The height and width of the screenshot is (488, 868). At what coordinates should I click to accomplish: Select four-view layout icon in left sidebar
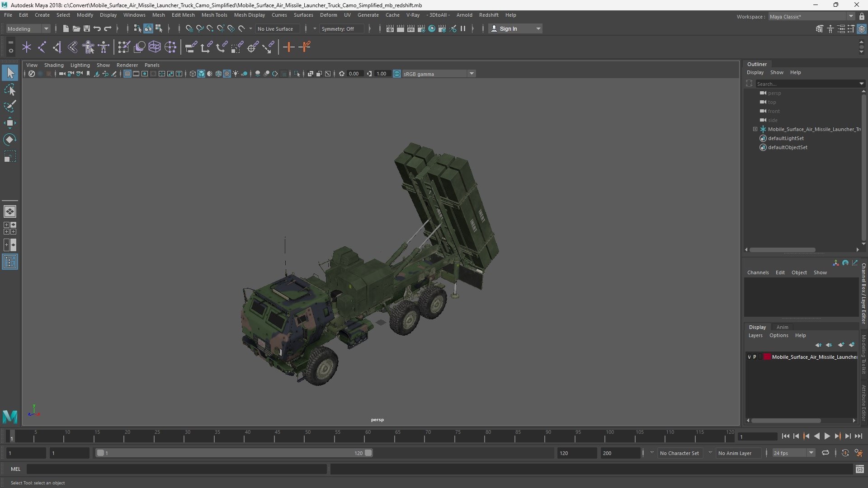coord(10,228)
